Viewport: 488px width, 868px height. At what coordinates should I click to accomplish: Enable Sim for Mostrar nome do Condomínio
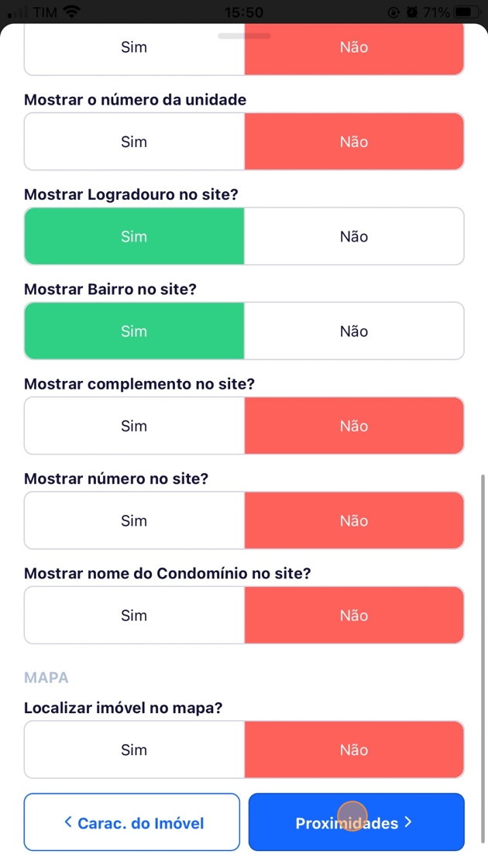[x=134, y=616]
